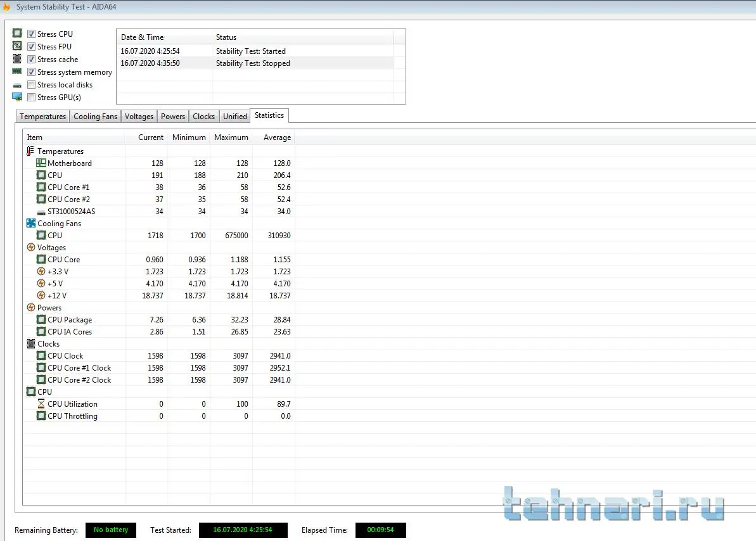Viewport: 756px width, 541px height.
Task: Click the Voltages group lightning icon
Action: (x=31, y=248)
